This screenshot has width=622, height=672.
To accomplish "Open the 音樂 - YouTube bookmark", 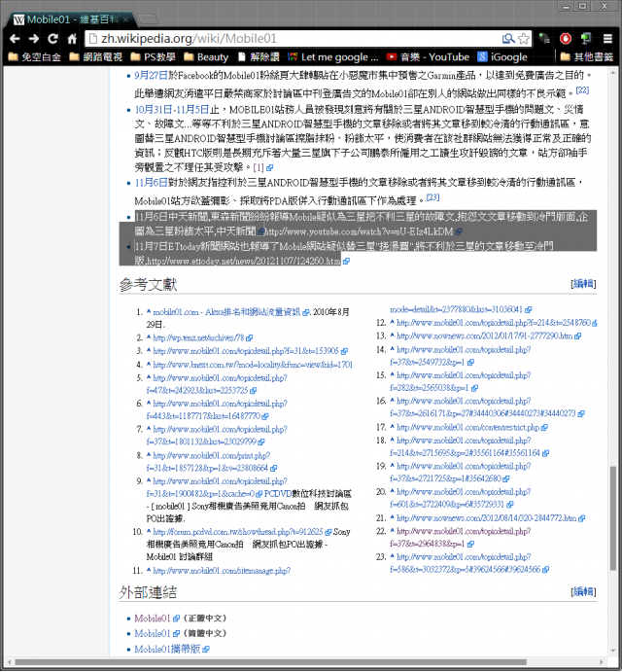I will 428,57.
